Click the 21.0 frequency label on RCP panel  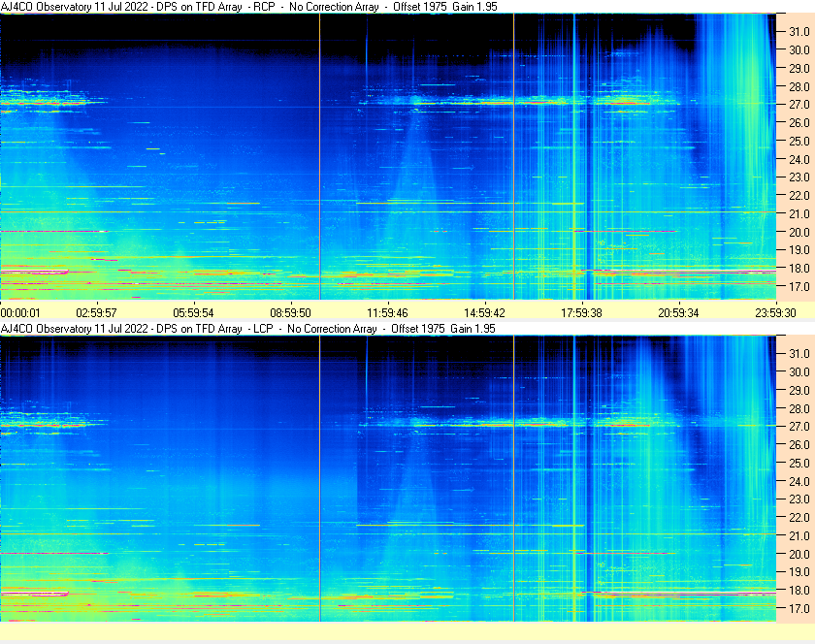pos(799,213)
